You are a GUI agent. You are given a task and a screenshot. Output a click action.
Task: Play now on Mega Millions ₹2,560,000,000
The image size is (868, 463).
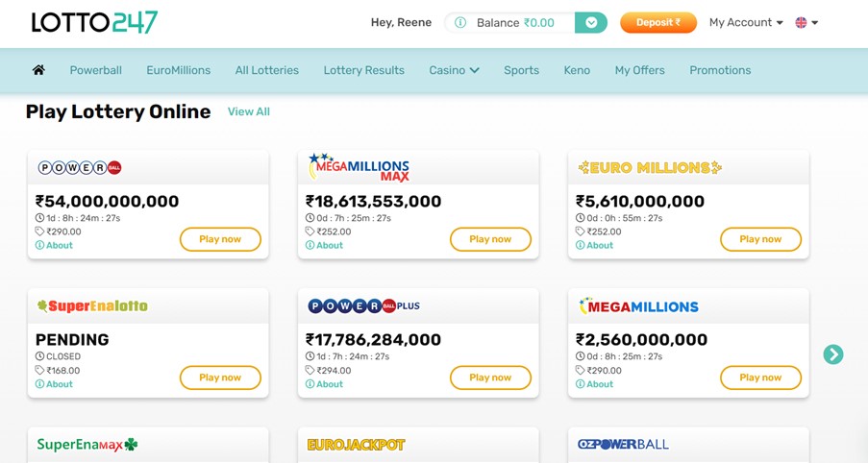click(760, 378)
